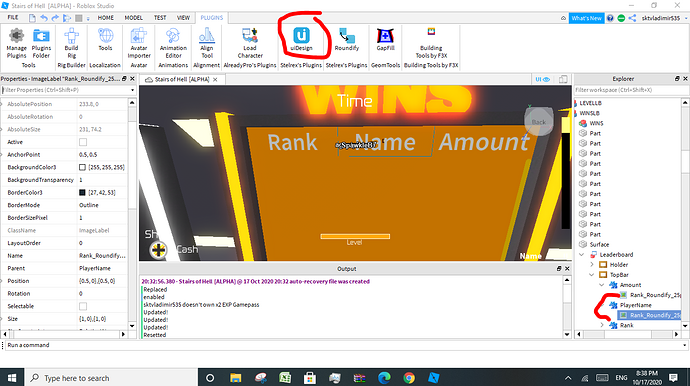Toggle the Selectable property checkbox
The image size is (690, 386).
click(x=83, y=306)
